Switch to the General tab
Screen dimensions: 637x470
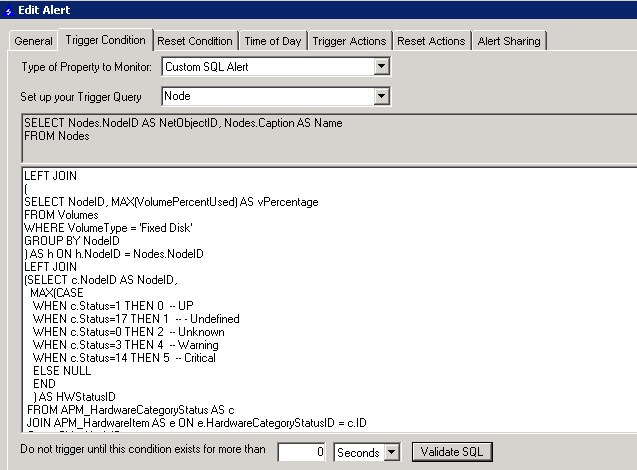[33, 41]
